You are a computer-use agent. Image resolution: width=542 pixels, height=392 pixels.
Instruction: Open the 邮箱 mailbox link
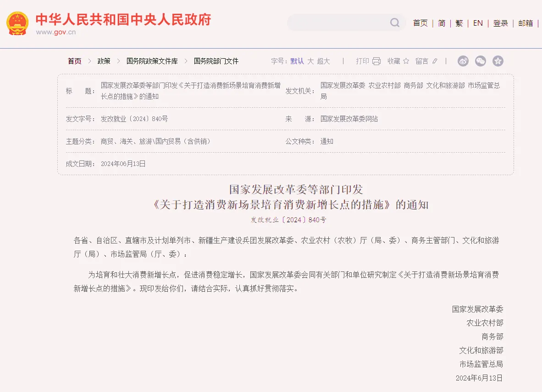(525, 23)
